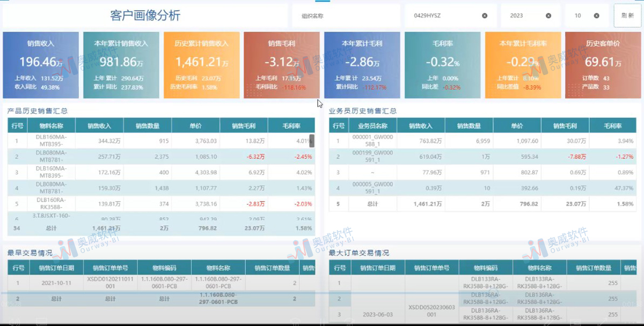Sort 产品历史销售汇总 by 销售数量 header

click(x=148, y=126)
